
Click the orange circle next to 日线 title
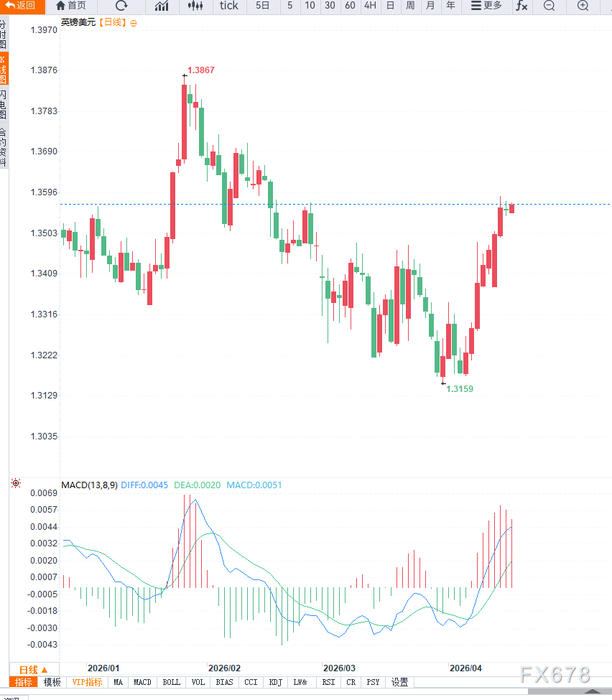pos(133,23)
